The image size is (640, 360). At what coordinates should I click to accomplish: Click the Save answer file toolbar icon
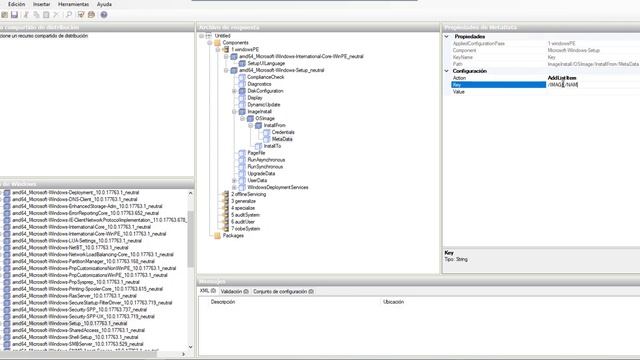(14, 15)
